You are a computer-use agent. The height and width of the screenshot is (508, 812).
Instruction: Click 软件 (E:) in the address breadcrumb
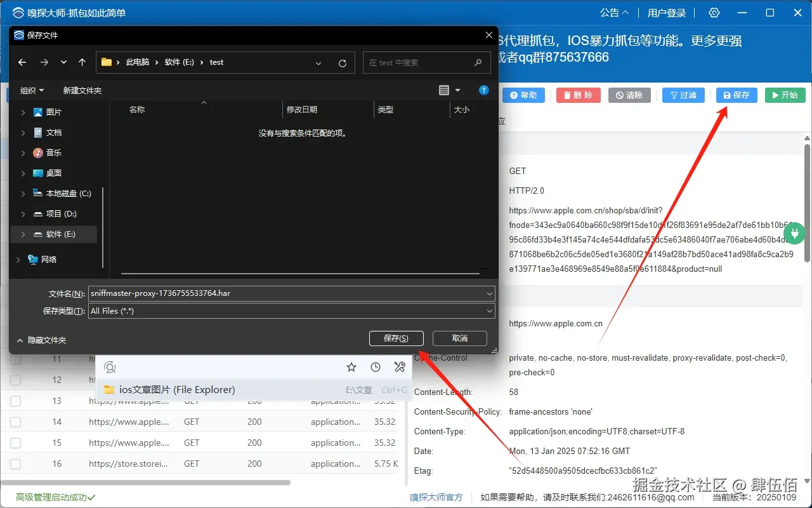180,62
